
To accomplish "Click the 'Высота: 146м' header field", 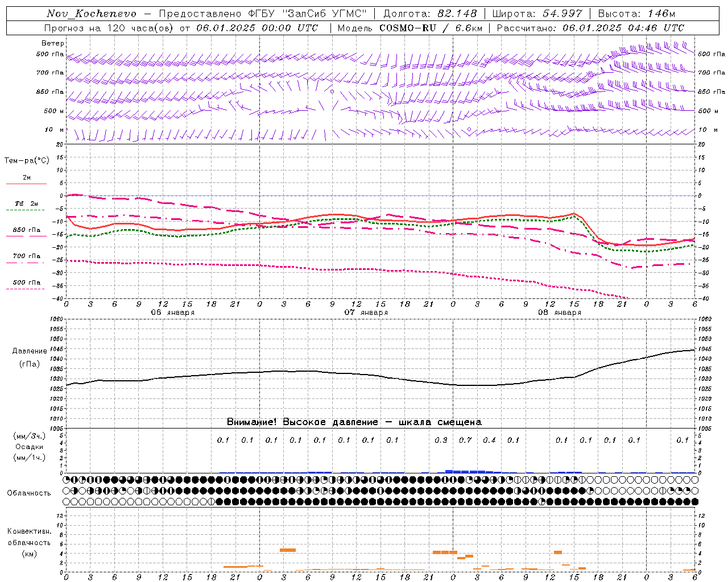I will coord(636,14).
